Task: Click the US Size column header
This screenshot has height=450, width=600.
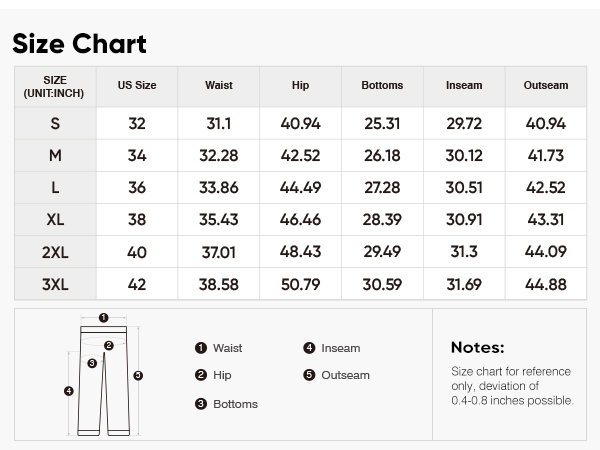Action: point(137,85)
